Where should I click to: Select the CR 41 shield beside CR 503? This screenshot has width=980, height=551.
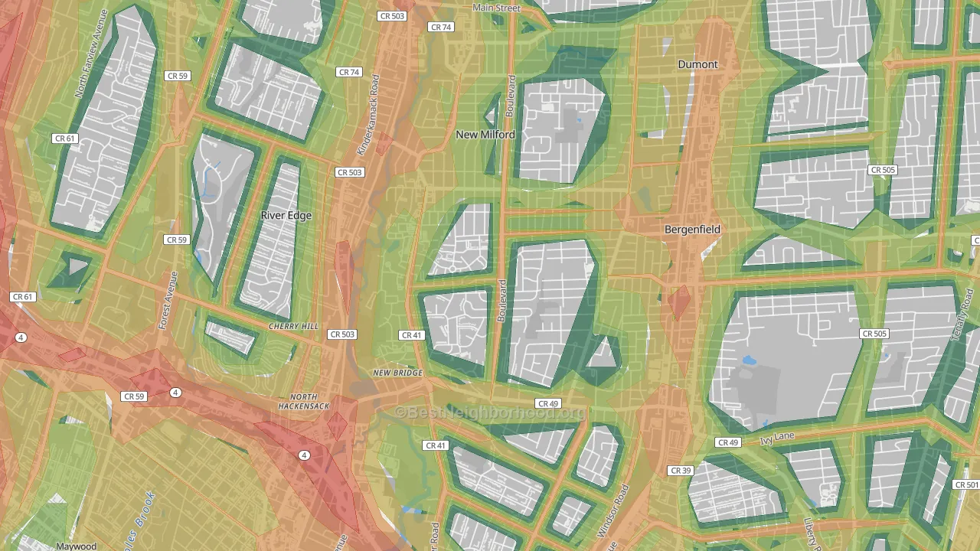coord(412,335)
